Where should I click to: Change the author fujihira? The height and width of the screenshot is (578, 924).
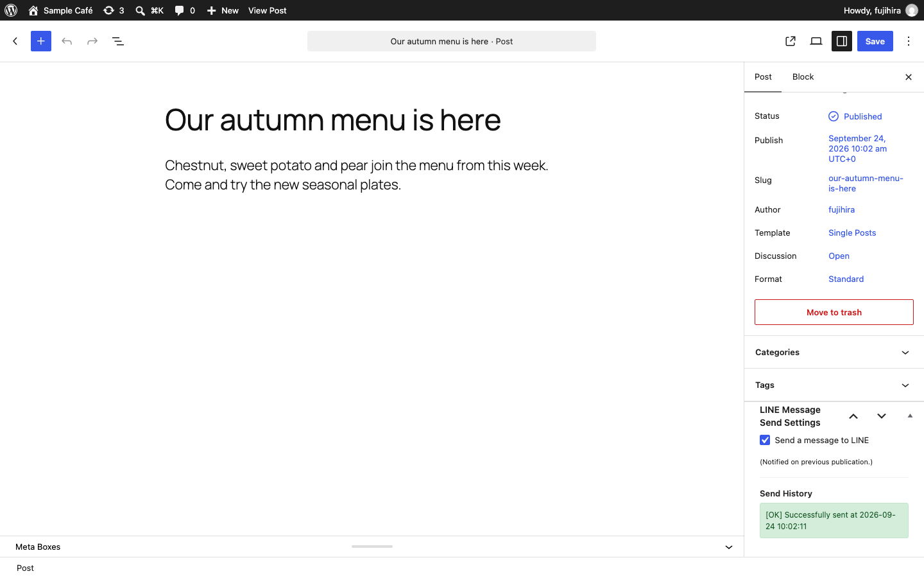pos(841,210)
